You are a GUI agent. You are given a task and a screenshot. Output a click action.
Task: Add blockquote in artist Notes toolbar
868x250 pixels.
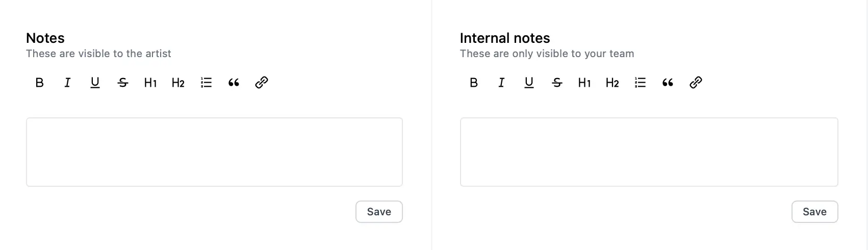click(234, 83)
